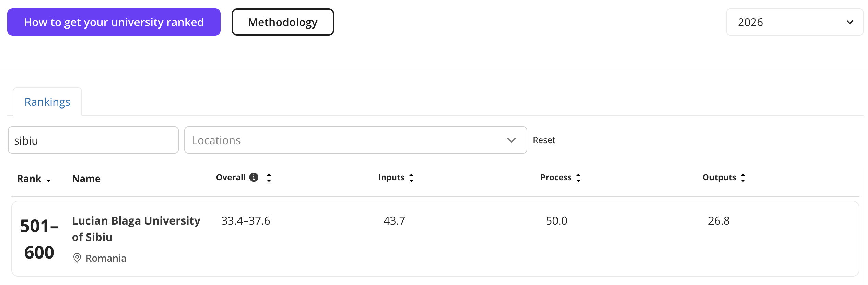Click the Romania location label
The height and width of the screenshot is (285, 868).
(x=106, y=258)
